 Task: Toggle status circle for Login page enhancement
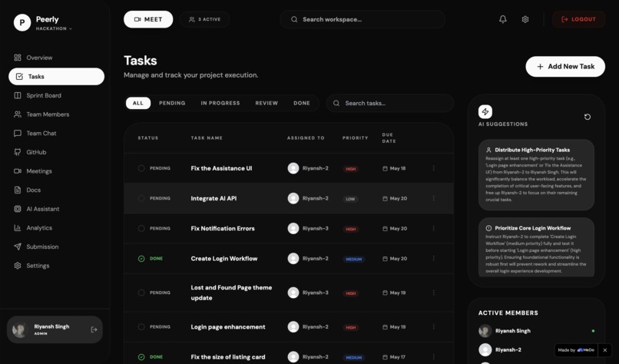tap(141, 327)
